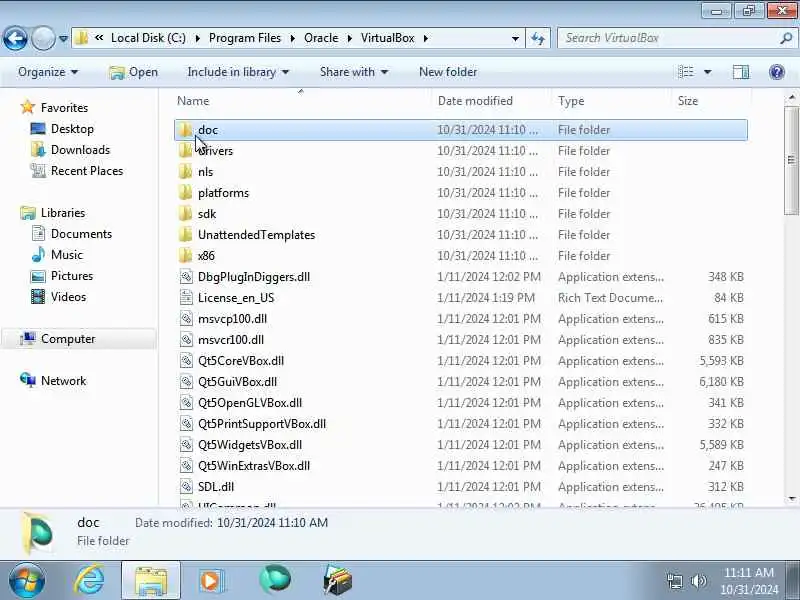This screenshot has height=600, width=800.
Task: Select the x86 folder icon
Action: click(x=186, y=255)
